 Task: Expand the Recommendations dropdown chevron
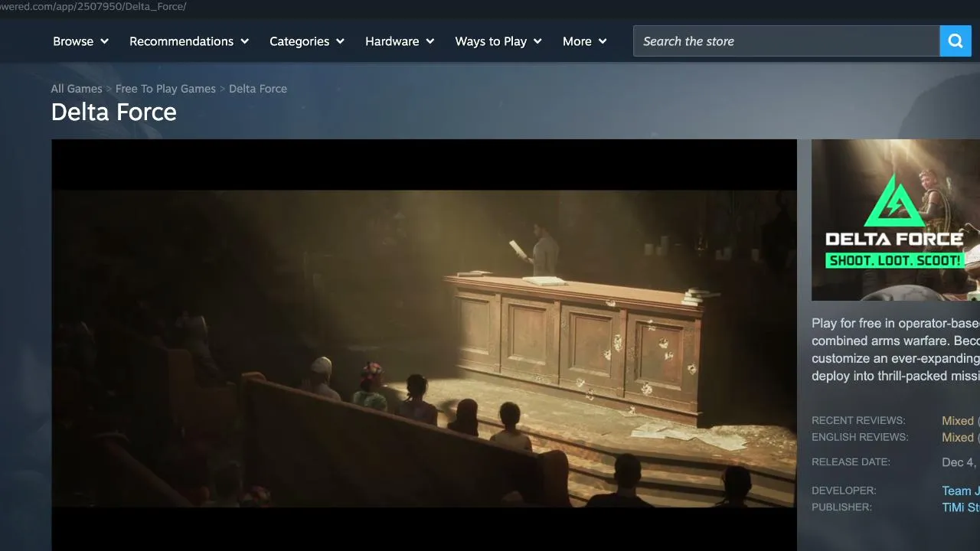coord(244,41)
